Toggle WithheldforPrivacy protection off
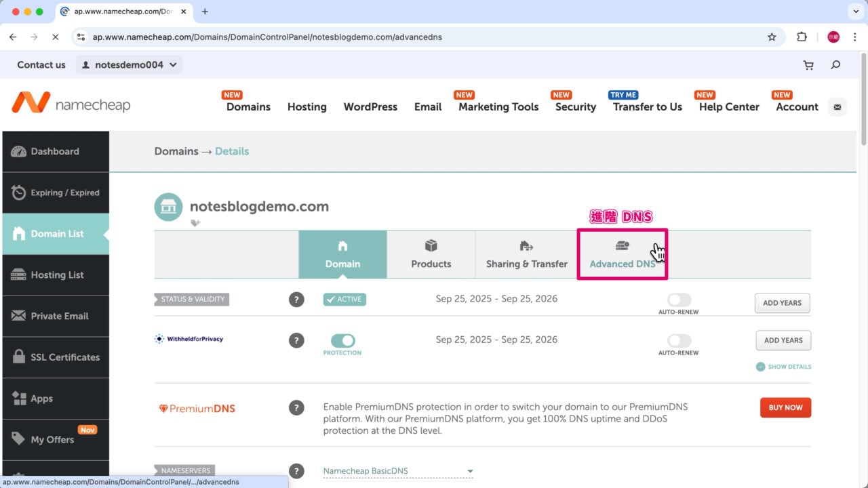 pyautogui.click(x=342, y=342)
